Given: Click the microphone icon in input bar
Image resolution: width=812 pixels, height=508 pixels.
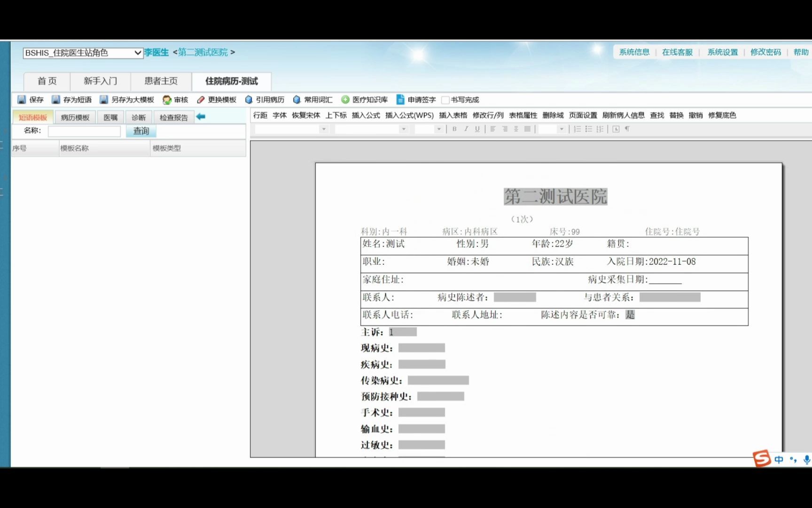Looking at the screenshot, I should pos(807,460).
